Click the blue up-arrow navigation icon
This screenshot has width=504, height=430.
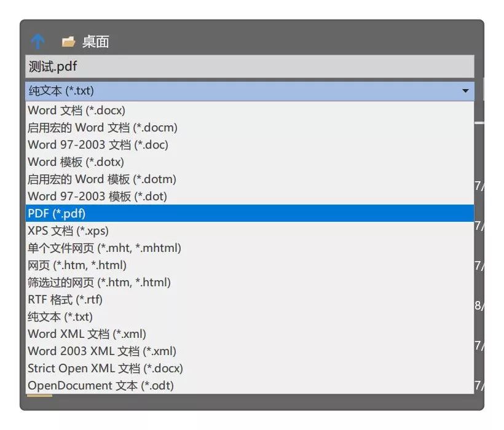point(37,42)
